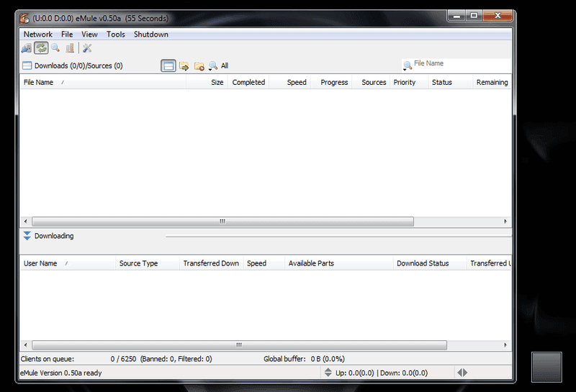Click the clients list horizontal scrollbar thumb

pos(239,345)
